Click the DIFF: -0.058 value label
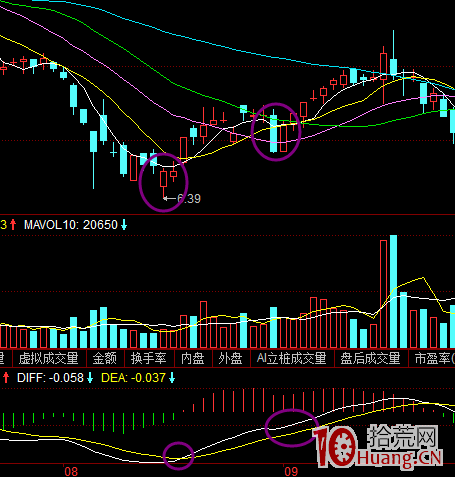The height and width of the screenshot is (477, 455). tap(50, 378)
